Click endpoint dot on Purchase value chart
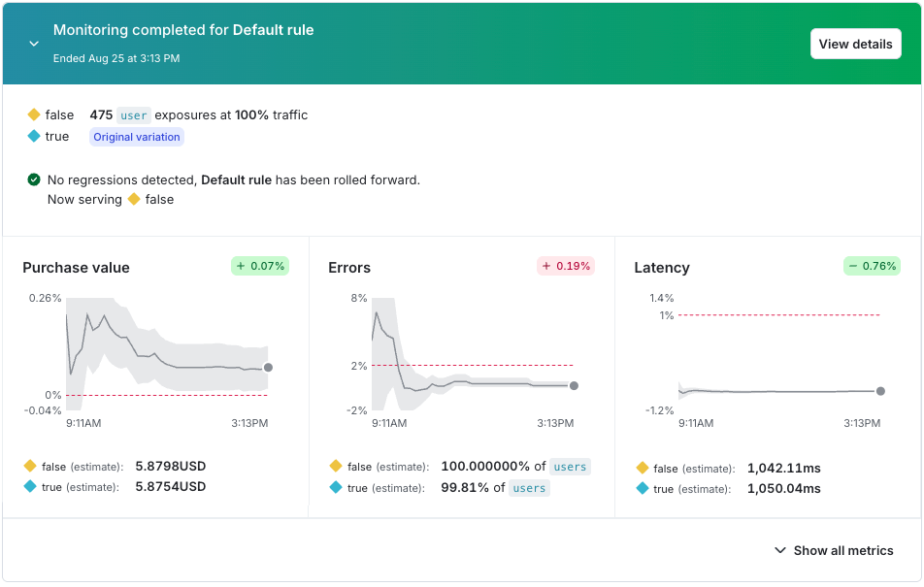Image resolution: width=924 pixels, height=587 pixels. 268,369
